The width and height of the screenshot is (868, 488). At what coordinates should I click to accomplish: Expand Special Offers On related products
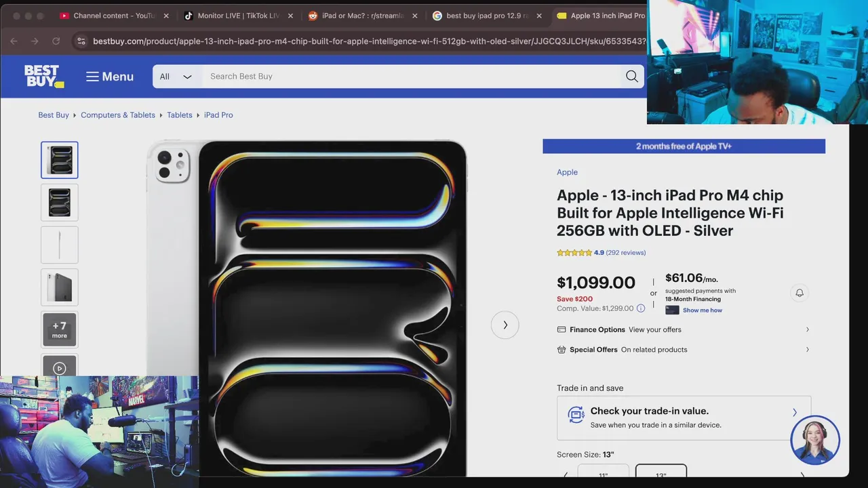(684, 350)
